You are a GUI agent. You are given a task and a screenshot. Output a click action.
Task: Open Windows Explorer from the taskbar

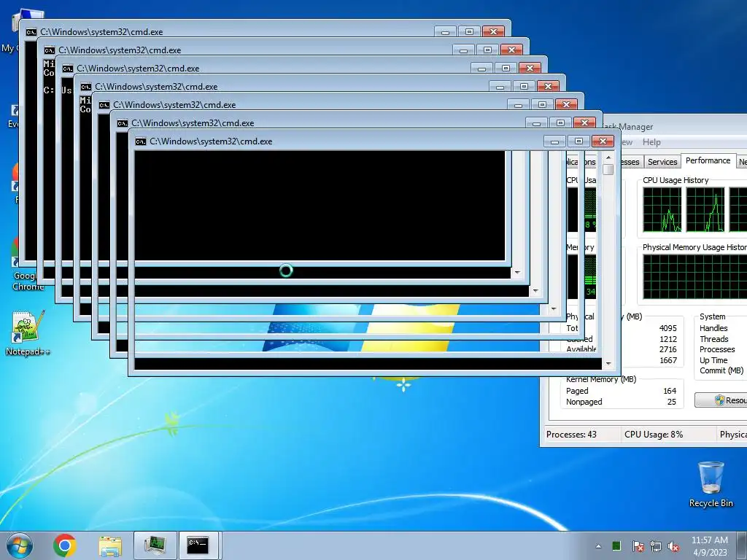110,545
